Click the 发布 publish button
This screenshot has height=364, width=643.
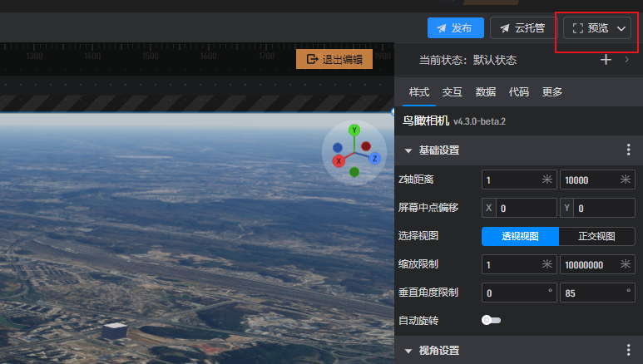point(455,28)
